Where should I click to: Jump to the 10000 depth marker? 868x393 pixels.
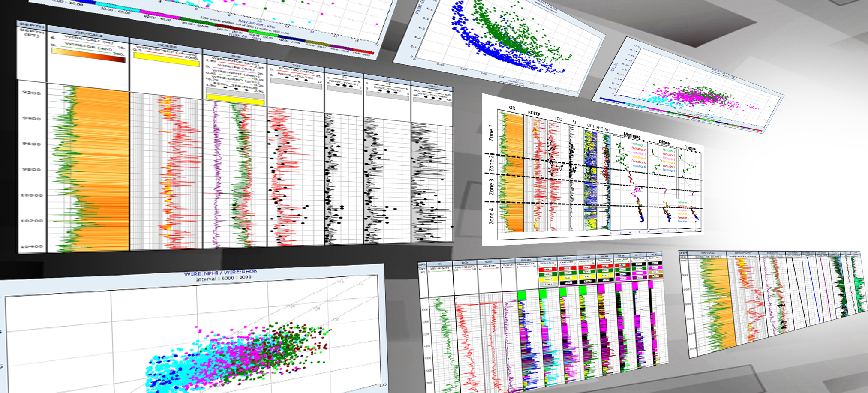(32, 195)
